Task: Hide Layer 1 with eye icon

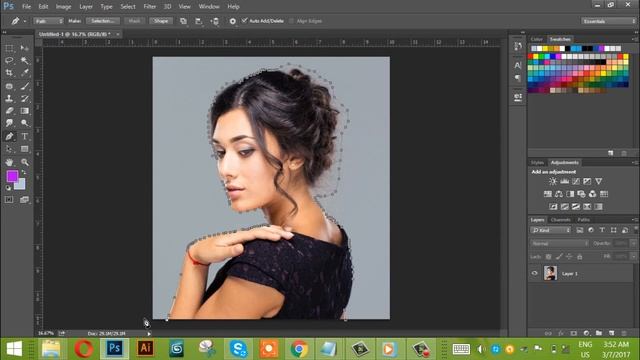Action: (534, 273)
